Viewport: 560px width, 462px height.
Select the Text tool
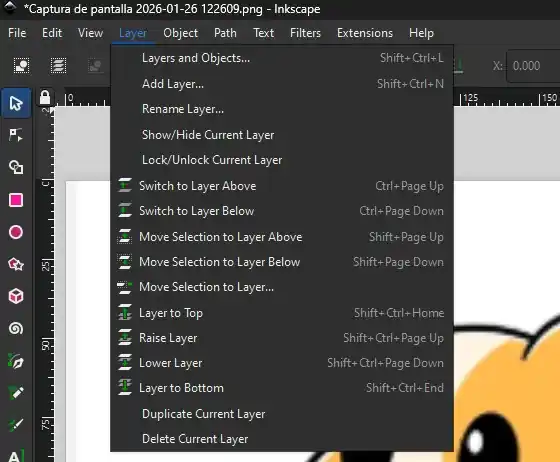point(16,456)
